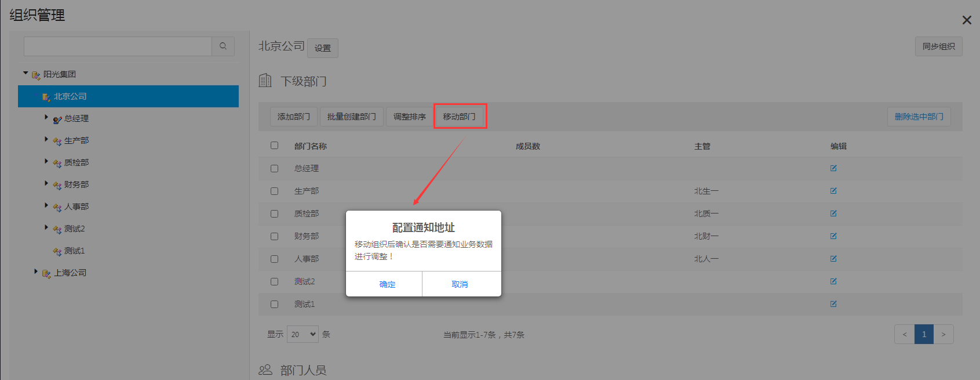Click the 测试2 department icon in tree

57,229
